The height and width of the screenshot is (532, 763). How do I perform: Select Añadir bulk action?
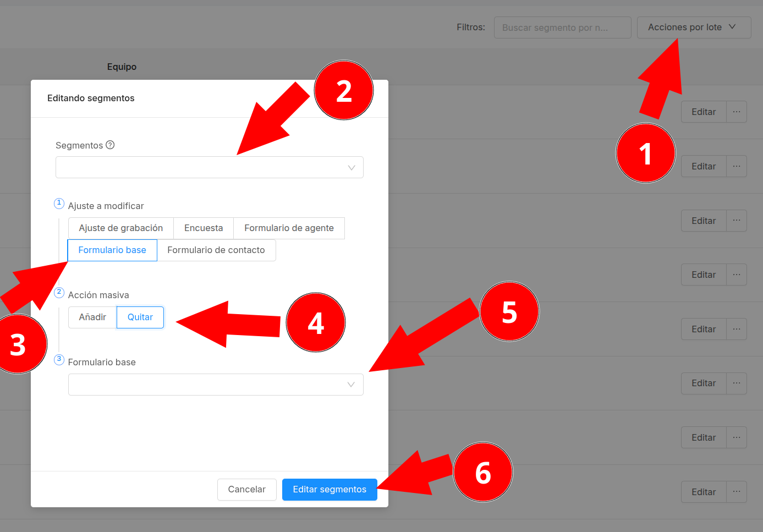point(92,317)
